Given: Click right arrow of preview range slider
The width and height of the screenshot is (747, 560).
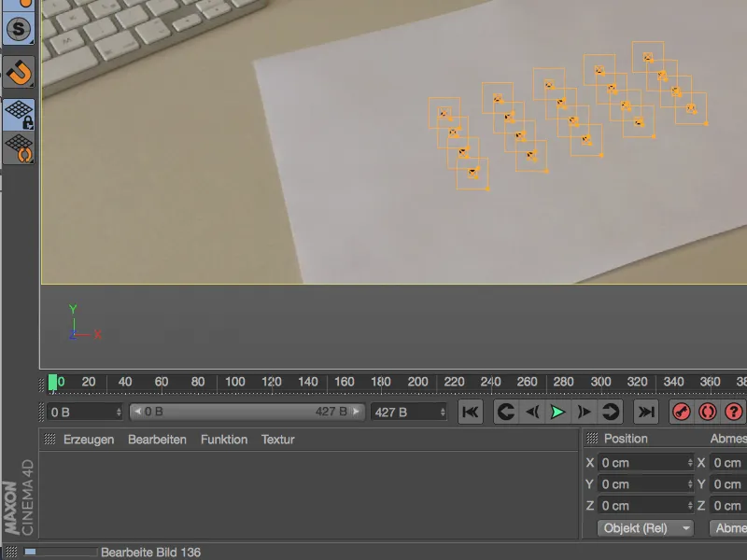Looking at the screenshot, I should (356, 412).
